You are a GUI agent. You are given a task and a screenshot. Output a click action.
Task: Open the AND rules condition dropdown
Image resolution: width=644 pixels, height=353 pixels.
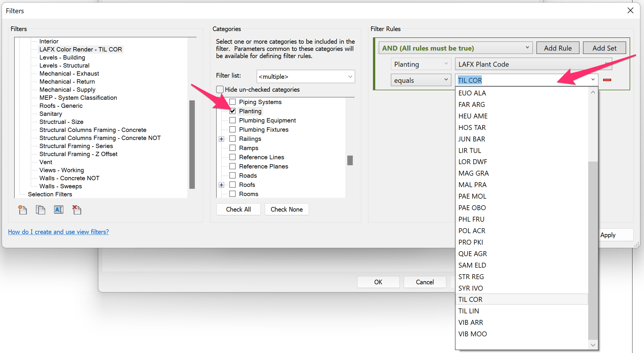[x=456, y=48]
